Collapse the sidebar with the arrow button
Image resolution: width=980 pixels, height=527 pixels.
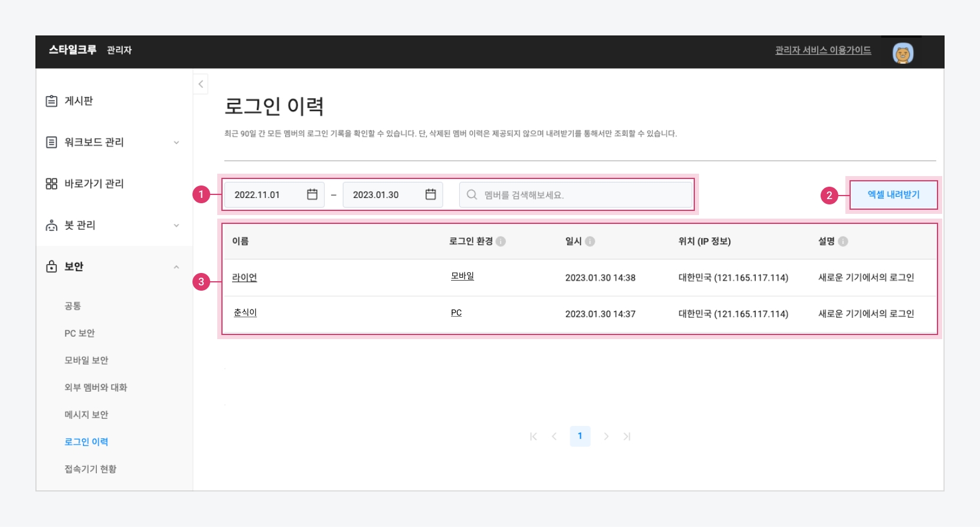(201, 84)
